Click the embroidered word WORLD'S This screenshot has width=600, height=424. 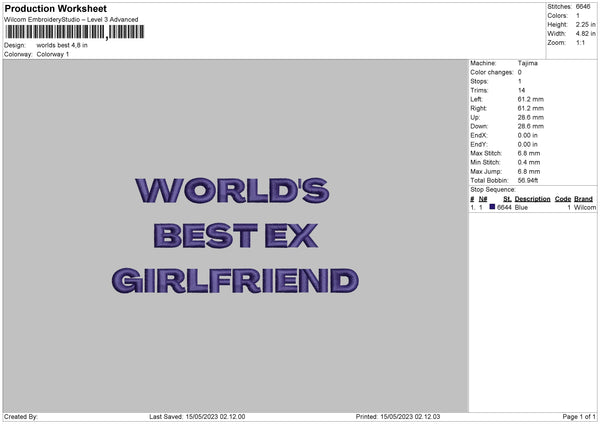coord(231,189)
